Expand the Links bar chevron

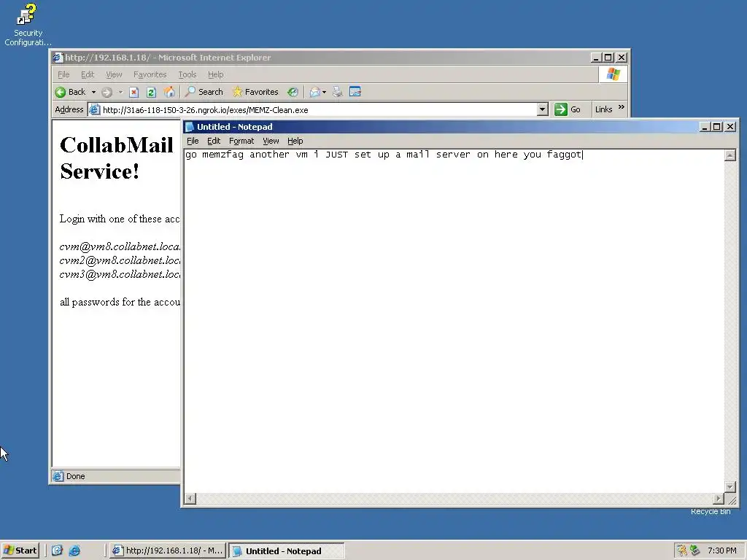[x=622, y=108]
